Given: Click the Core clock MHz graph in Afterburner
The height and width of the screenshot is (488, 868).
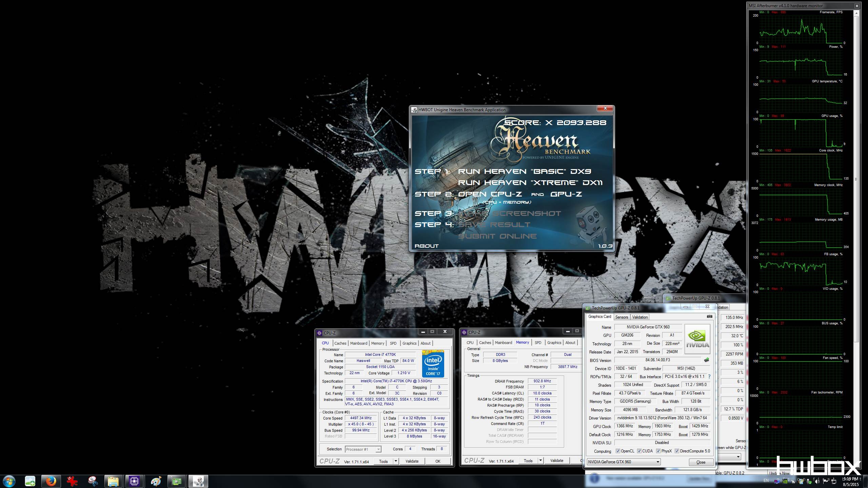Looking at the screenshot, I should [x=801, y=167].
